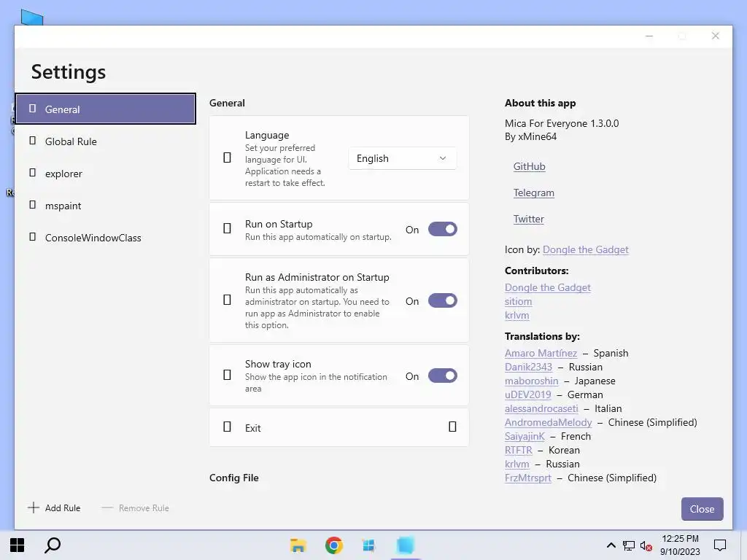Open Dongle the Gadget contributor link
Viewport: 747px width, 560px height.
547,287
